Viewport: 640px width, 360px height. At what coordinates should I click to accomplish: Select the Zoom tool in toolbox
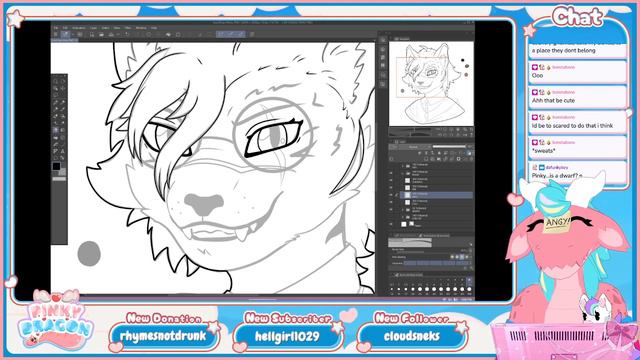(56, 82)
